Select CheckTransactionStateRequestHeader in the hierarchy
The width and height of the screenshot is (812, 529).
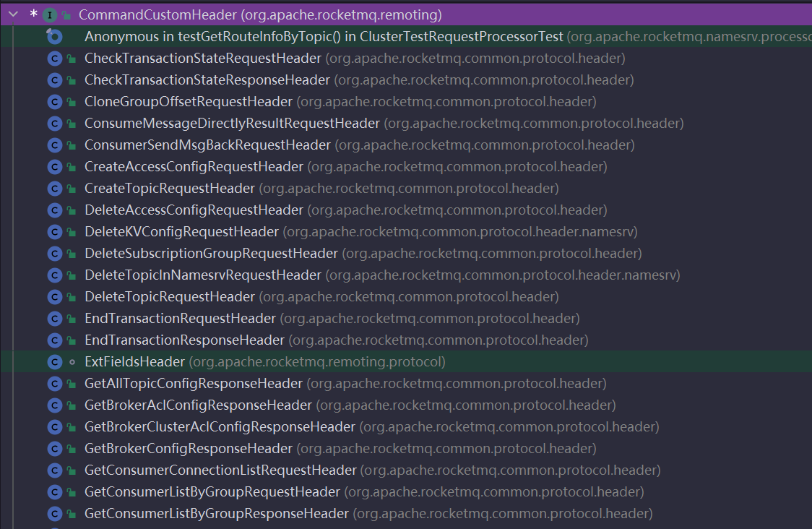(x=202, y=58)
